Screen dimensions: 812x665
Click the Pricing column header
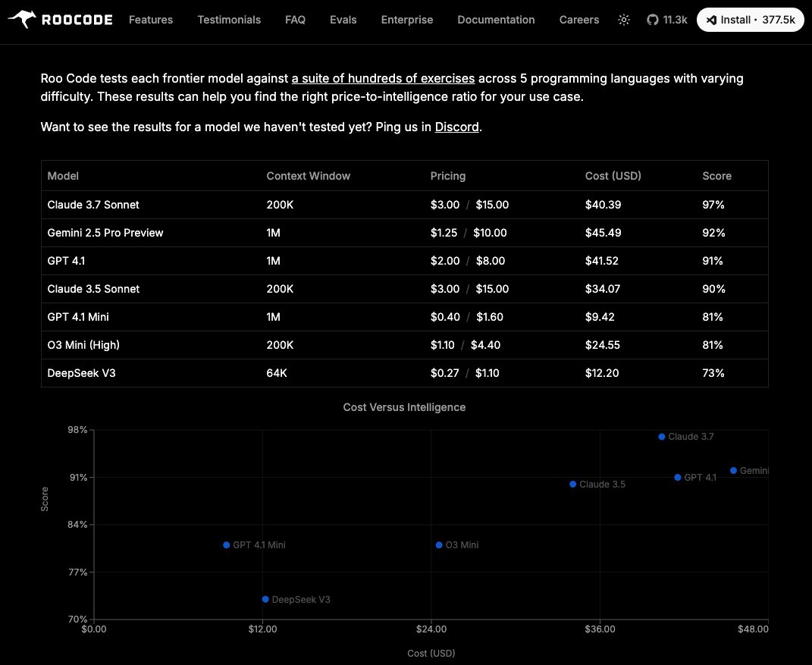[448, 176]
